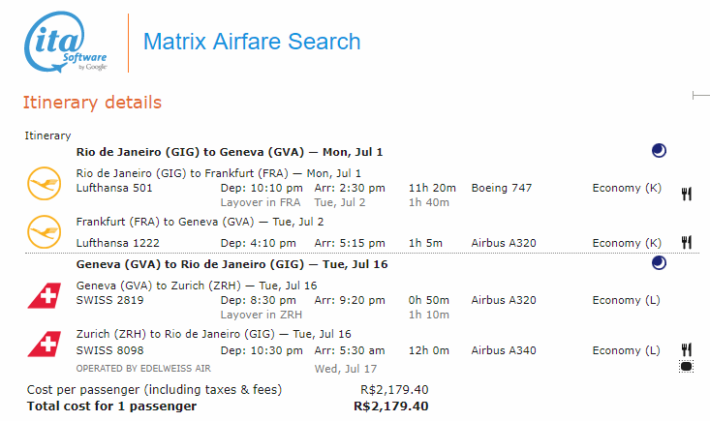Screen dimensions: 710x421
Task: Click the in-flight entertainment icon below SWISS 8098 meal
Action: 686,366
